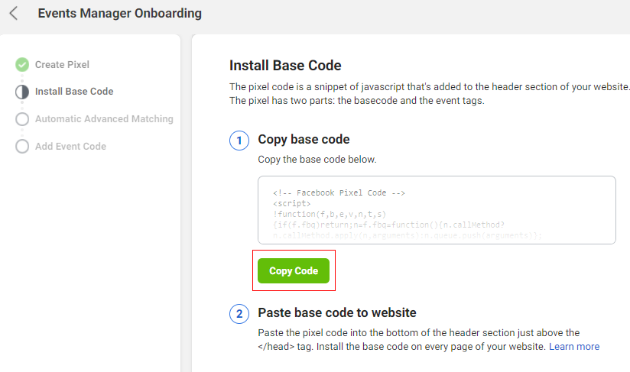Click the Events Manager Onboarding title
The image size is (630, 372).
point(120,13)
